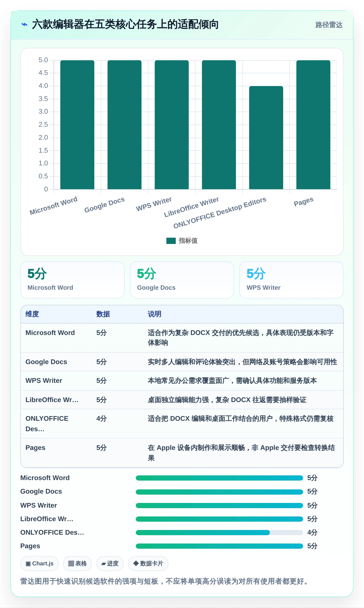Screen dimensions: 364x608
Task: Select the LibreOffice Writer bar in the chart
Action: pos(219,125)
